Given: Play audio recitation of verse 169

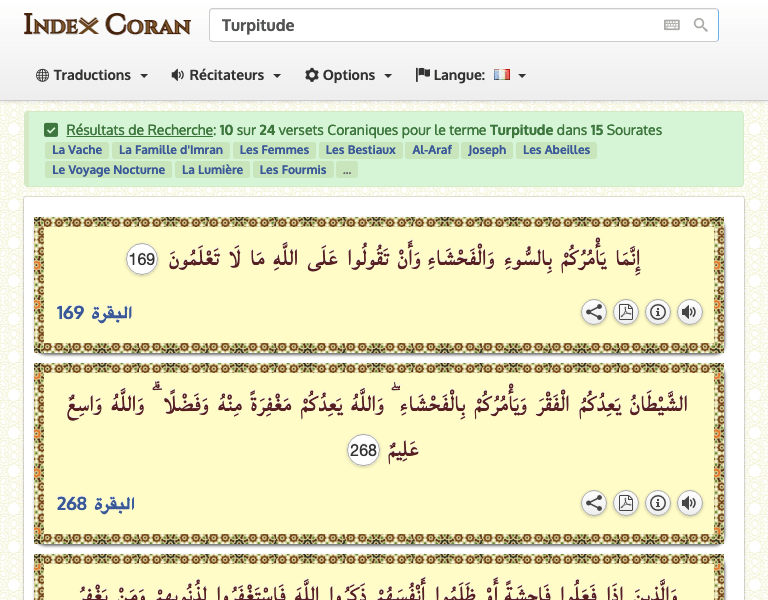Looking at the screenshot, I should (x=689, y=312).
